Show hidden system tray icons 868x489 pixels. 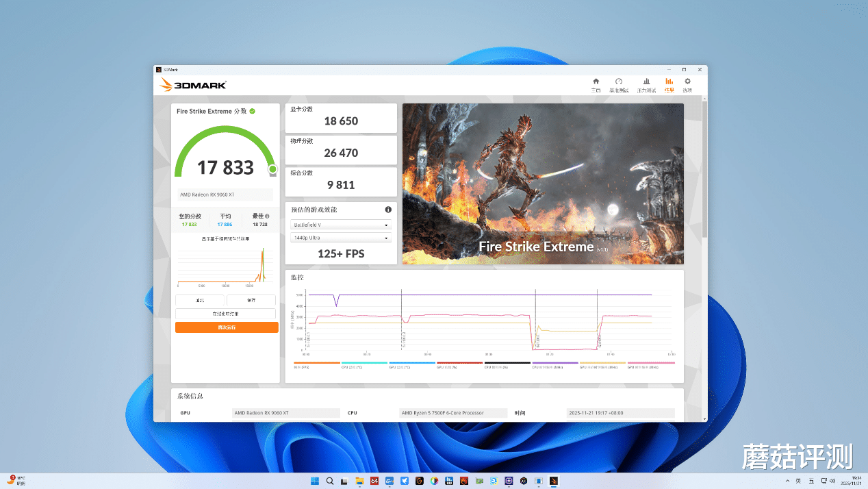pyautogui.click(x=787, y=481)
